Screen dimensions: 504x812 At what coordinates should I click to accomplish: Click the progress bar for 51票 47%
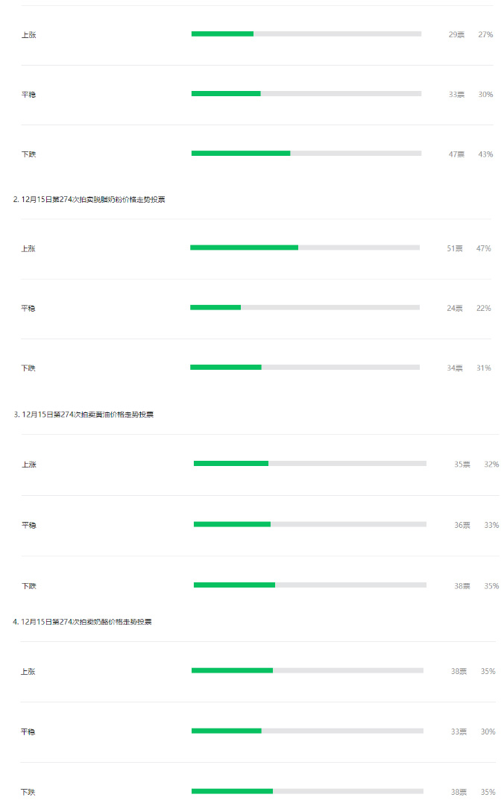click(304, 248)
